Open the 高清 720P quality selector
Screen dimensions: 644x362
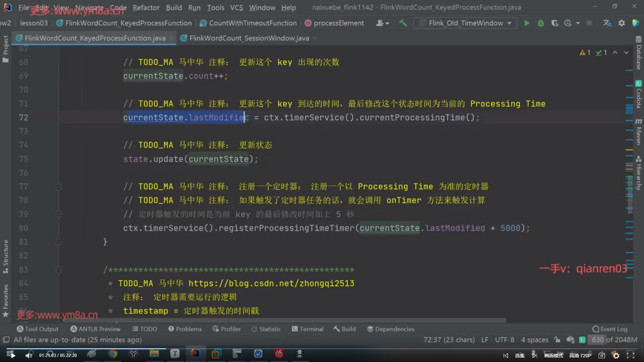tap(580, 355)
